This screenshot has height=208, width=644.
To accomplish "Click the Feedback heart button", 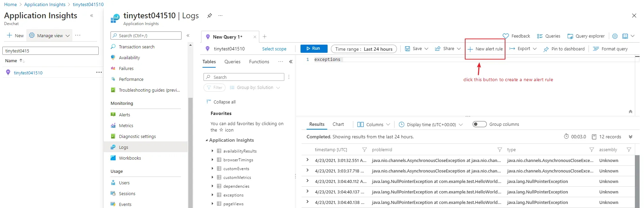I will 516,36.
